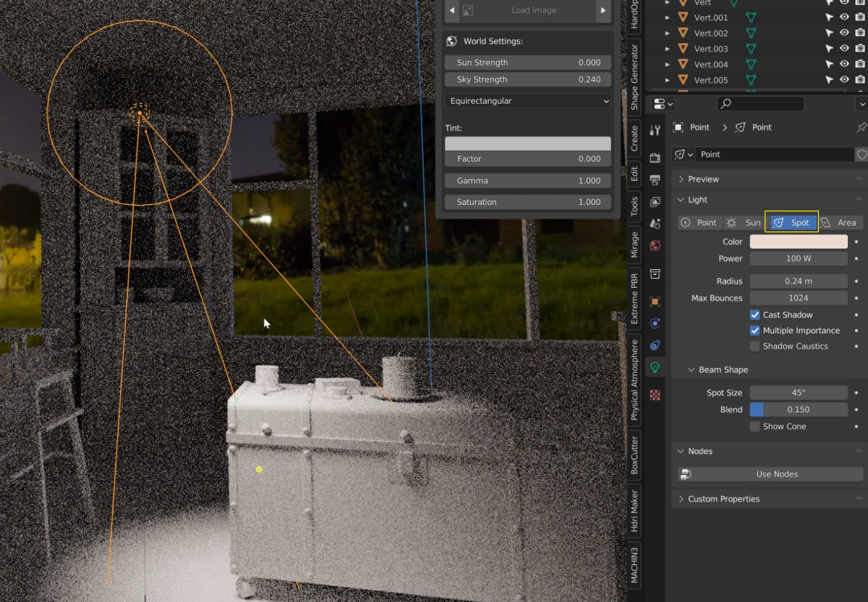Hide Vert.005 with its eye icon
Viewport: 868px width, 602px height.
point(844,80)
